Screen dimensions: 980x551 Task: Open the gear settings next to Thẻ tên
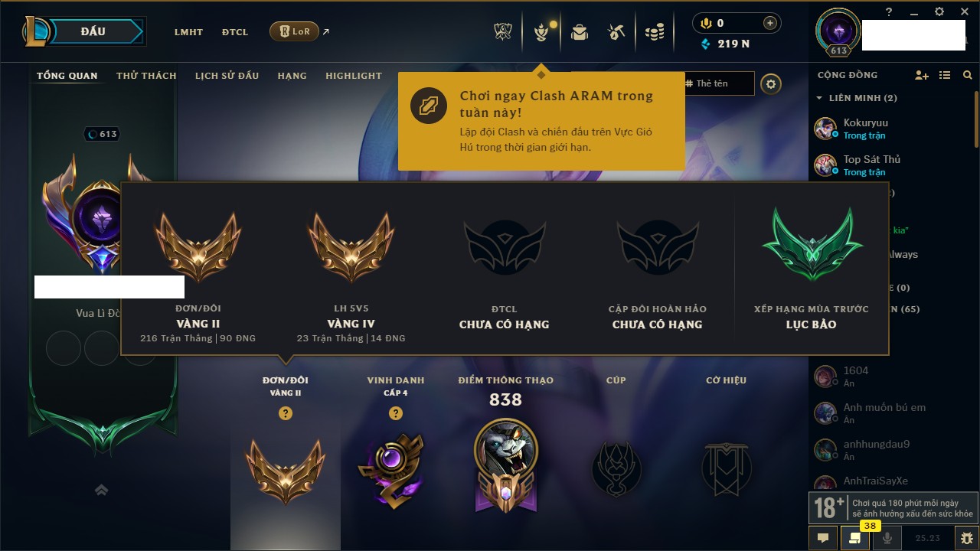pos(771,83)
